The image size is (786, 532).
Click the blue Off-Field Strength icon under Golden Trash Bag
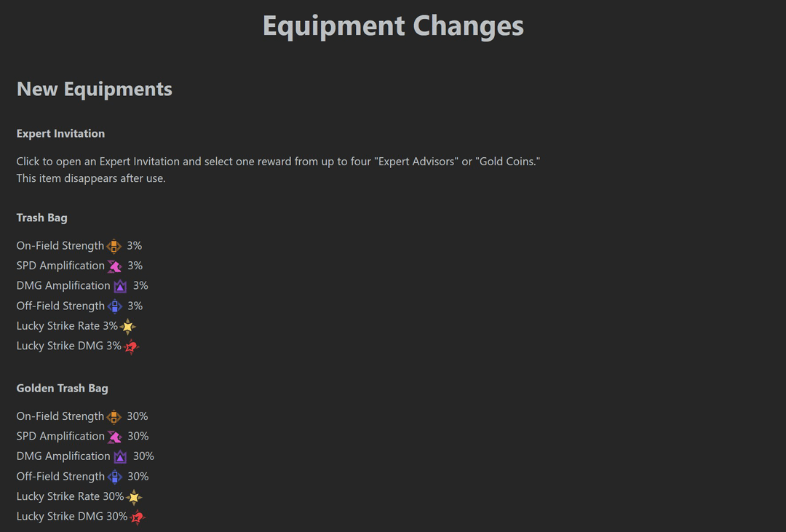[115, 477]
